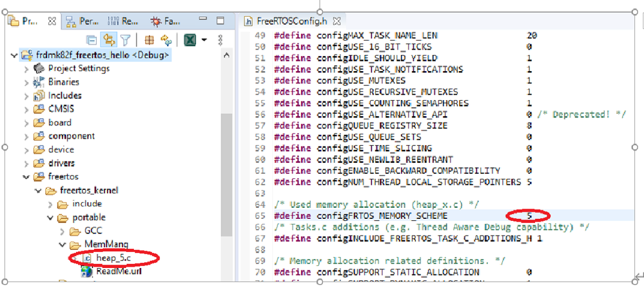Minimize the Project Explorer panel

tap(203, 19)
